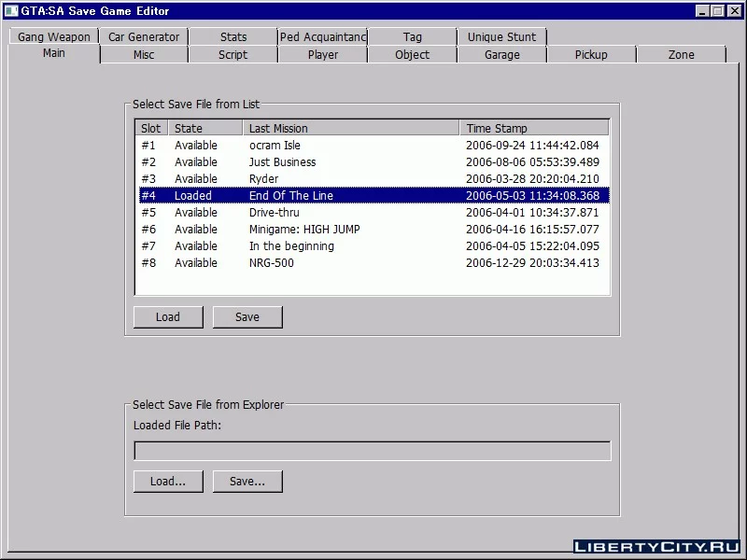Open the Unique Stunt tab
Image resolution: width=747 pixels, height=560 pixels.
(x=501, y=36)
